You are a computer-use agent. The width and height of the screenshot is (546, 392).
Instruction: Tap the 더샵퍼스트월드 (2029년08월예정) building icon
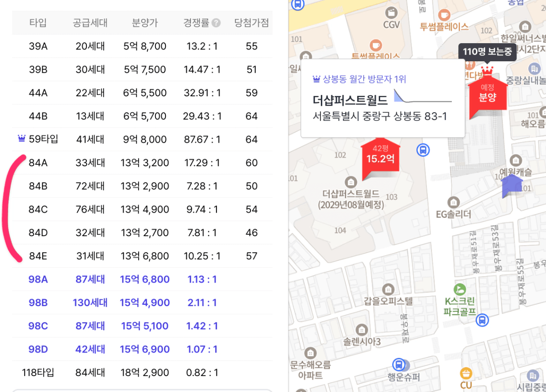coord(351,182)
